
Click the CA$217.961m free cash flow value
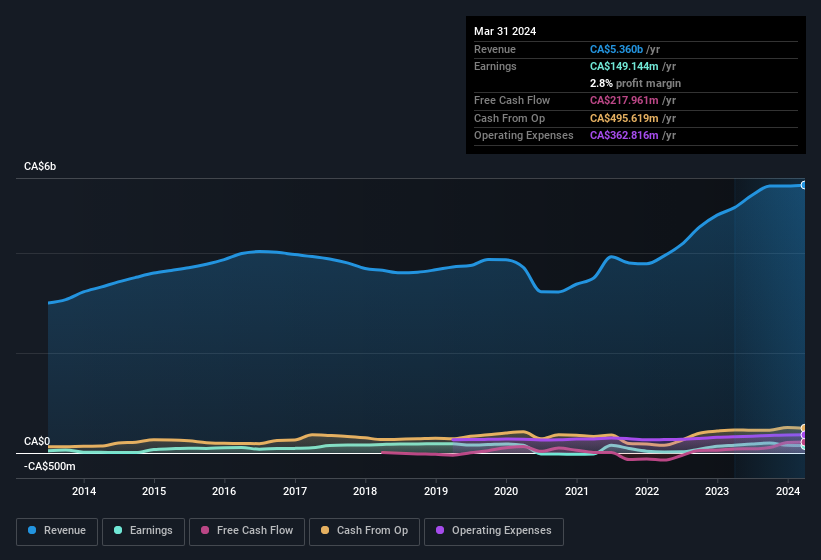[x=624, y=100]
